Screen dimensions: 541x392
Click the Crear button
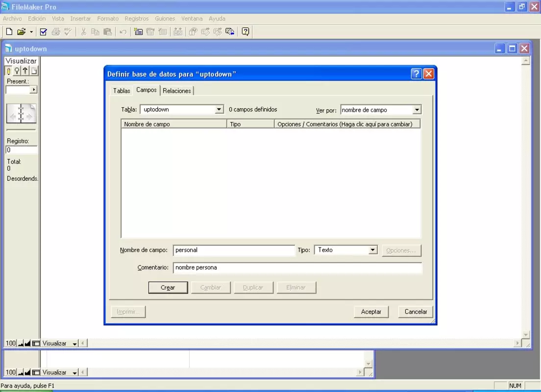point(168,288)
